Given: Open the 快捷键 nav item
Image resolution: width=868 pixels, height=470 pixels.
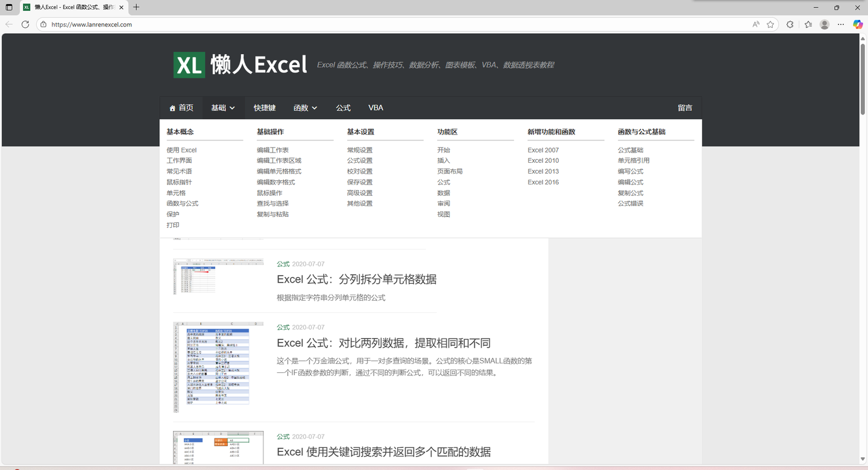Looking at the screenshot, I should pos(265,108).
